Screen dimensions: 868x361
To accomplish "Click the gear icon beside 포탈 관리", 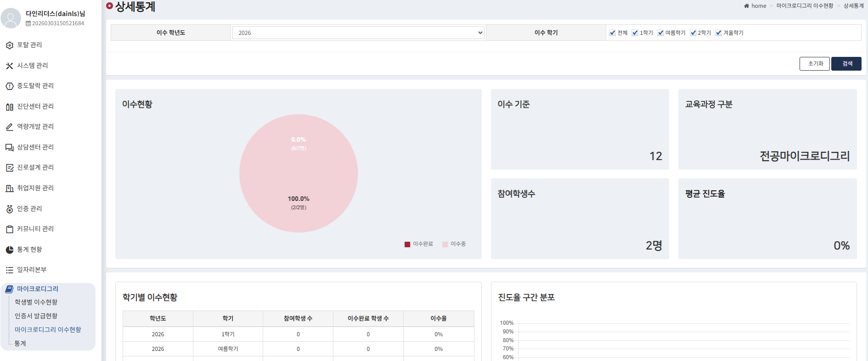I will 9,45.
